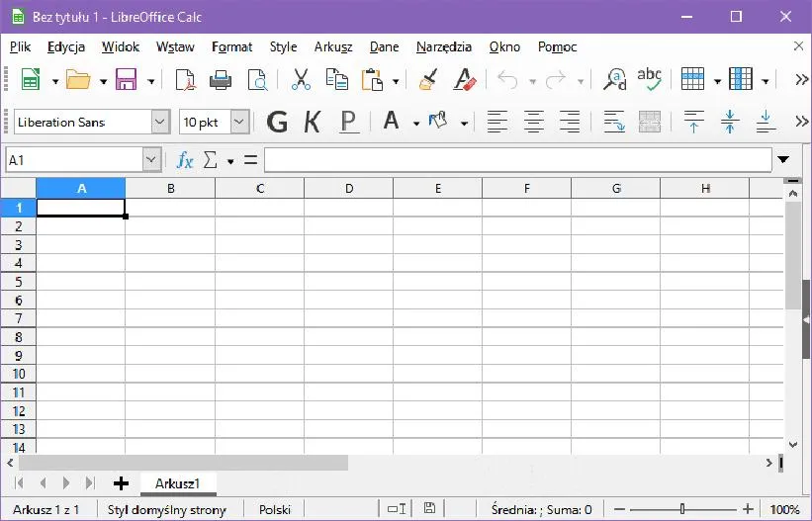The width and height of the screenshot is (812, 521).
Task: Click the document modified save icon in status bar
Action: pos(429,508)
